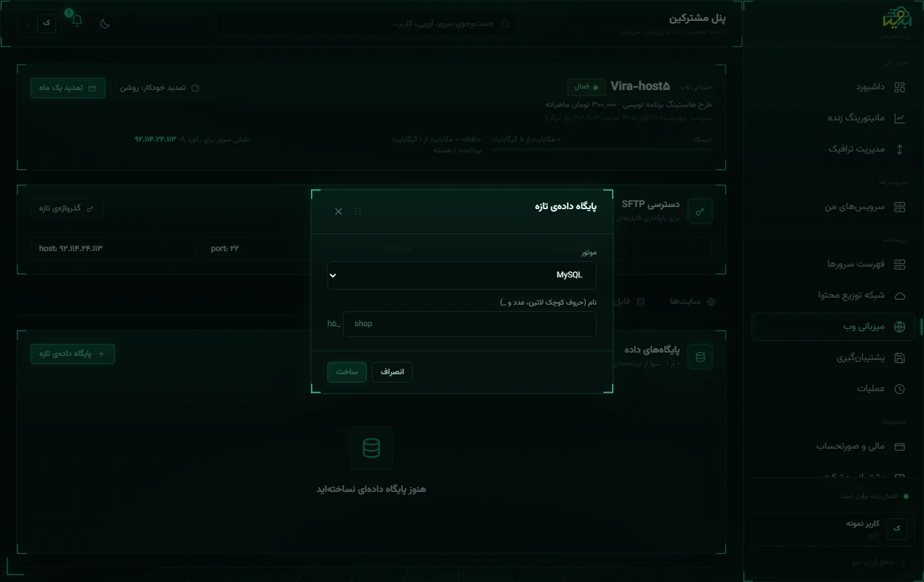Open داشبورد dashboard in the sidebar
Viewport: 924px width, 582px height.
click(833, 87)
